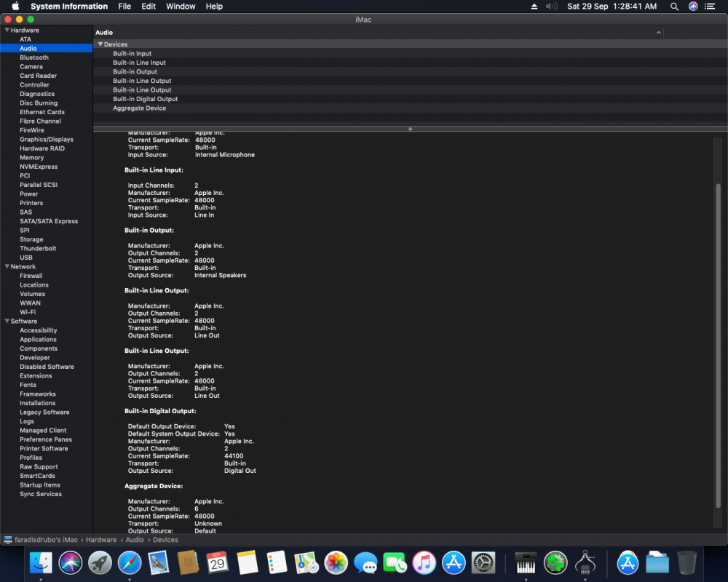Select Graphics/Displays in the sidebar
728x582 pixels.
click(x=47, y=139)
